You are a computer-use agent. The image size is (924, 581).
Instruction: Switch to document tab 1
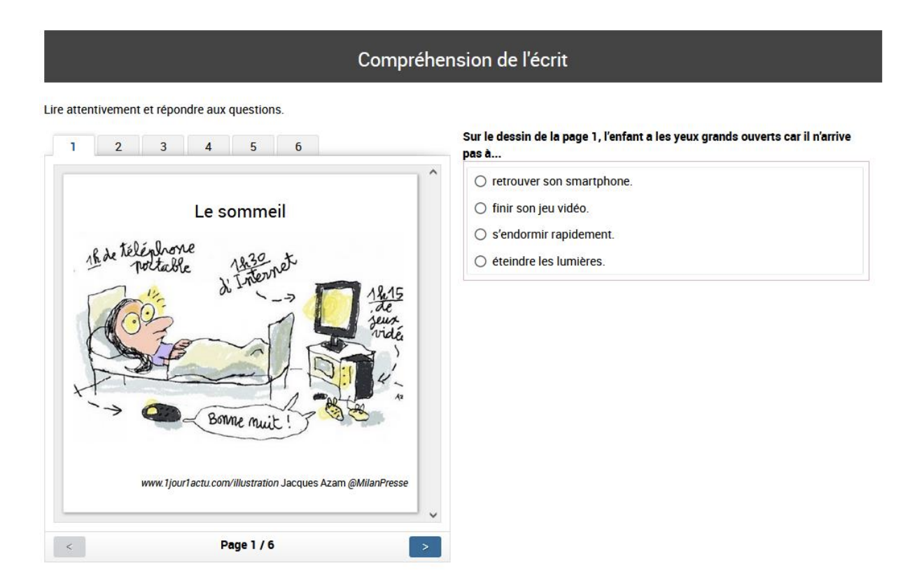tap(74, 146)
